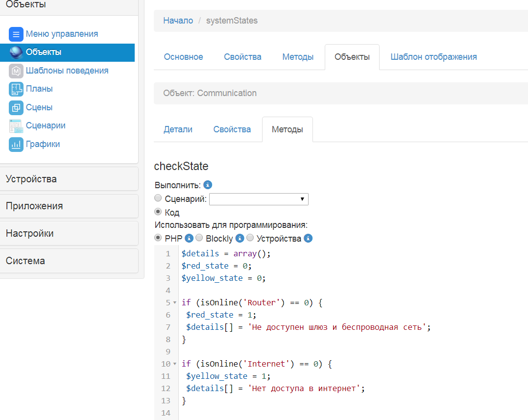Click info icon next to Выполнить
Viewport: 528px width, 420px height.
(208, 185)
